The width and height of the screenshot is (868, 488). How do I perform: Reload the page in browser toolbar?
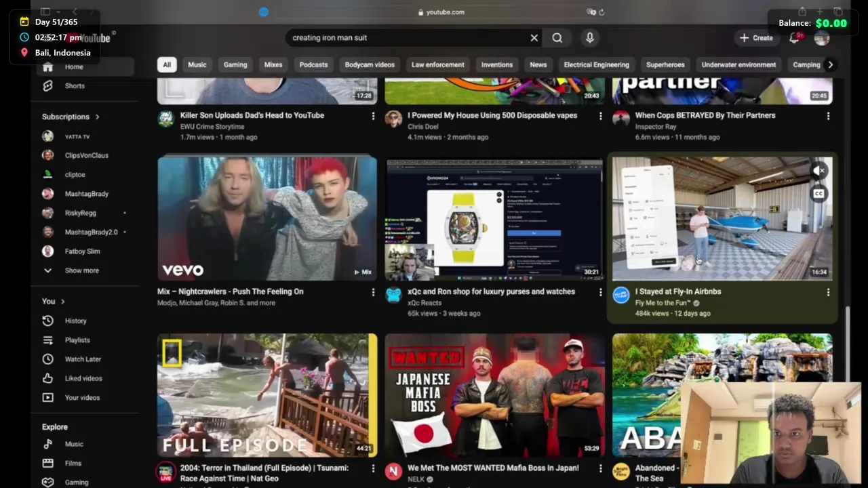pos(601,12)
